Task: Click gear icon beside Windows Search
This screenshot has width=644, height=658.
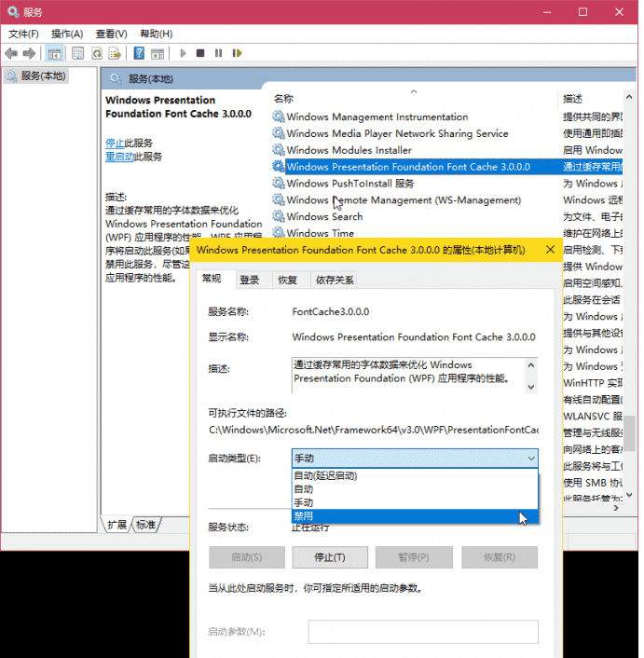Action: [x=279, y=216]
